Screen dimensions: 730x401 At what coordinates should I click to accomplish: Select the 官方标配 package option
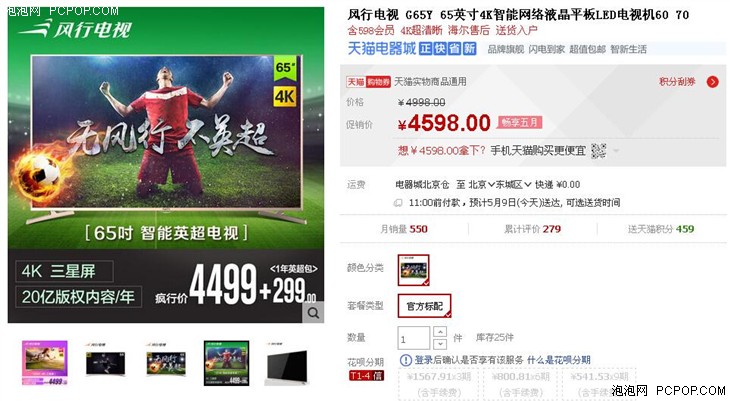pyautogui.click(x=424, y=306)
